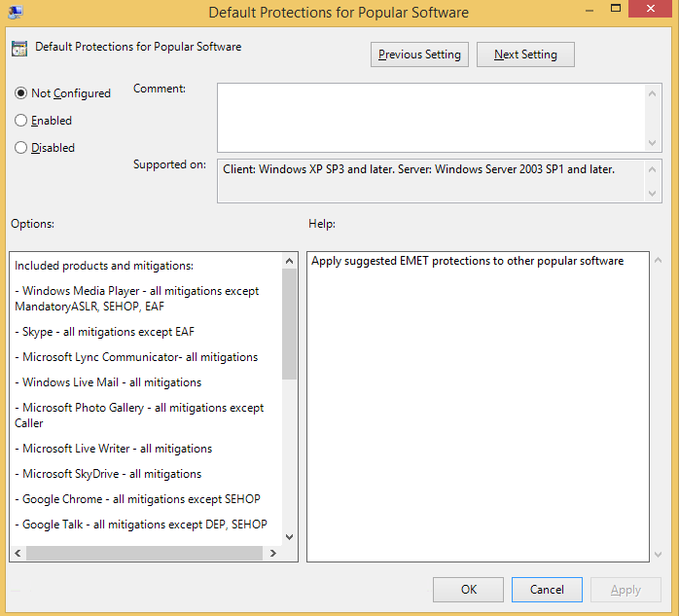Viewport: 679px width, 616px height.
Task: Click Options vertical scrollbar thumb
Action: 289,324
